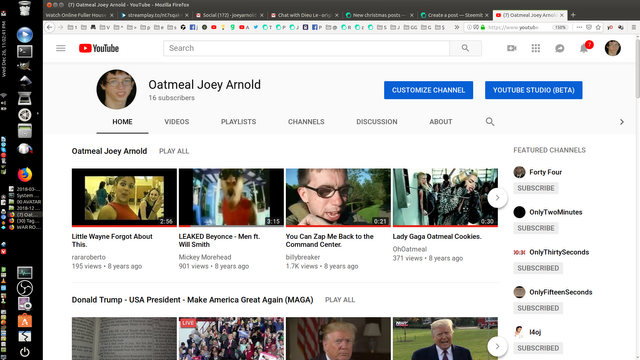Open the Firefox hamburger menu

pos(633,27)
